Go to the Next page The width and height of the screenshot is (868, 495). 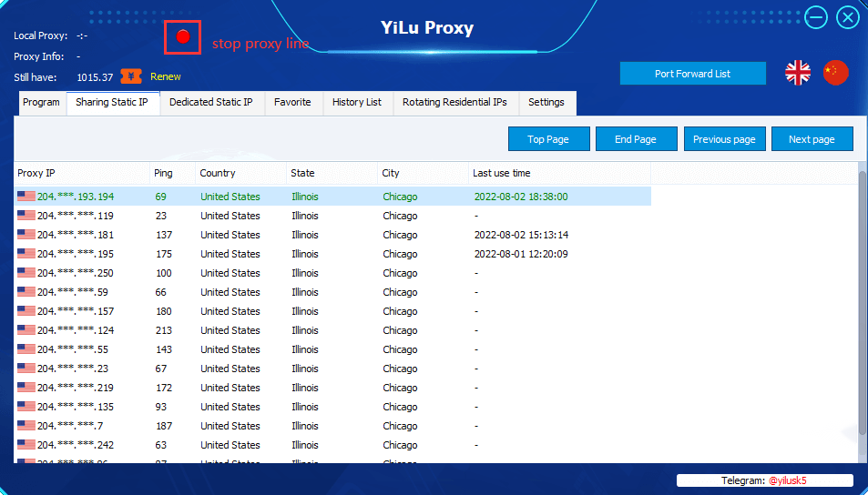(x=812, y=139)
